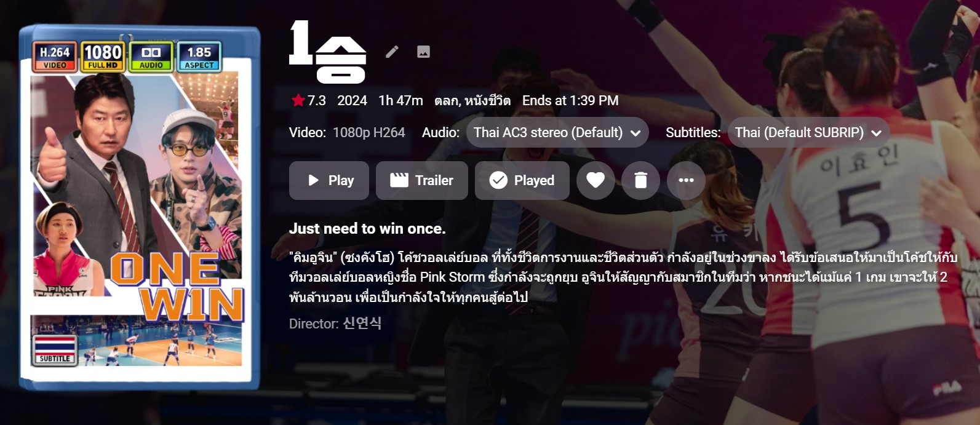Click the pencil edit metadata icon

tap(392, 52)
